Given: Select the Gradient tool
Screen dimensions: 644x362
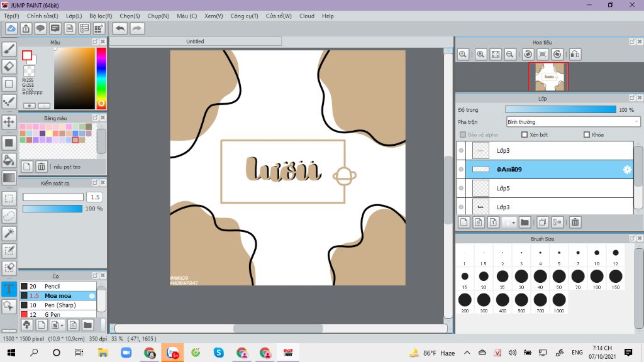Looking at the screenshot, I should point(9,178).
